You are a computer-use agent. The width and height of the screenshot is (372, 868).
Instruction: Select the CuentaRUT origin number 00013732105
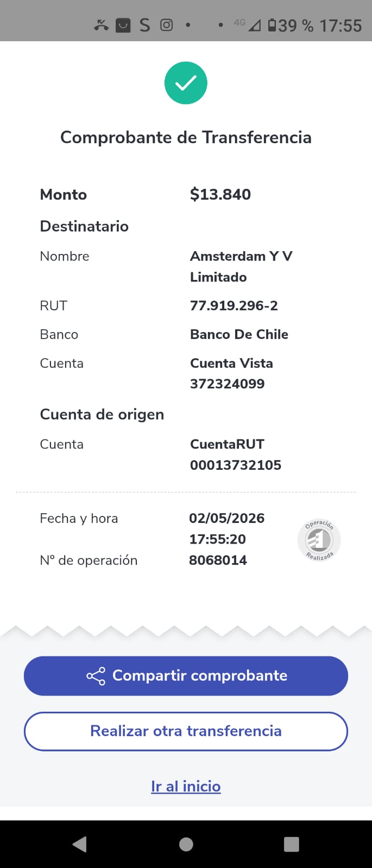coord(235,465)
